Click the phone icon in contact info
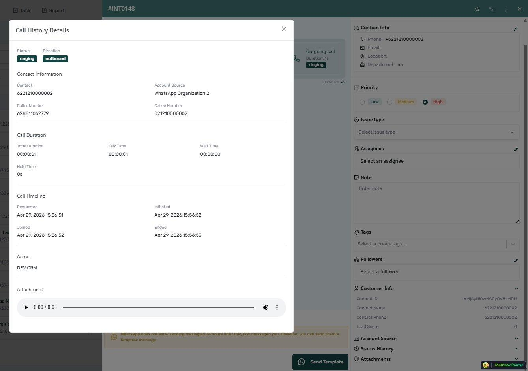 pos(362,39)
